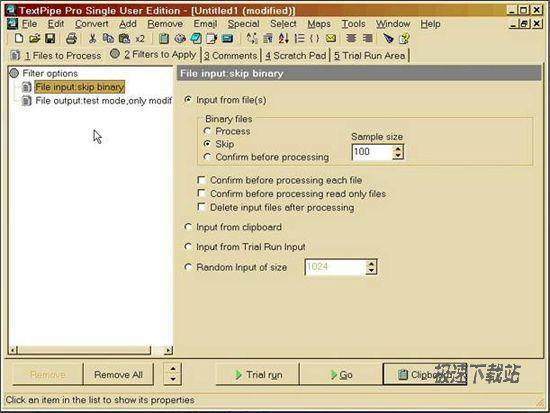Click the x2 duplicate toolbar icon
This screenshot has height=413, width=550.
click(140, 39)
